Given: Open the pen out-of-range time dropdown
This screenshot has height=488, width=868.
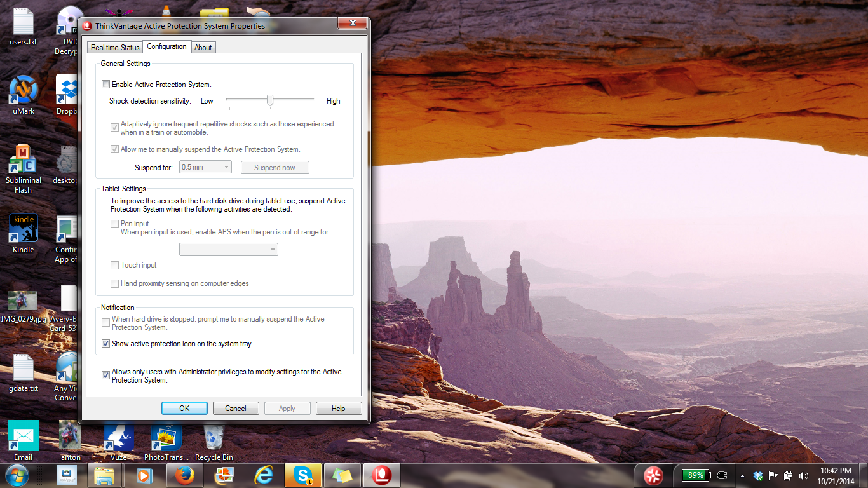Looking at the screenshot, I should [274, 249].
